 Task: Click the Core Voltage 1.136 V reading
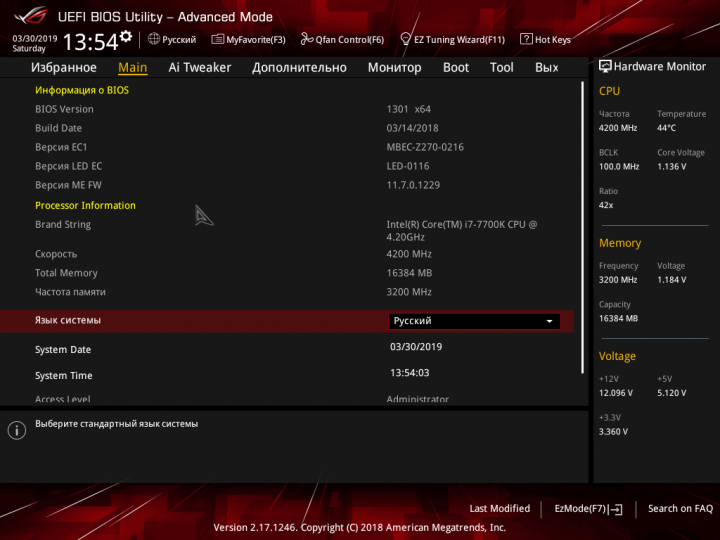tap(671, 167)
